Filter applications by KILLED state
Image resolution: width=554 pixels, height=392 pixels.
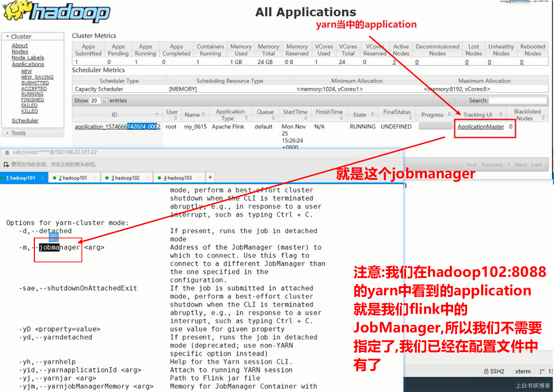point(29,111)
